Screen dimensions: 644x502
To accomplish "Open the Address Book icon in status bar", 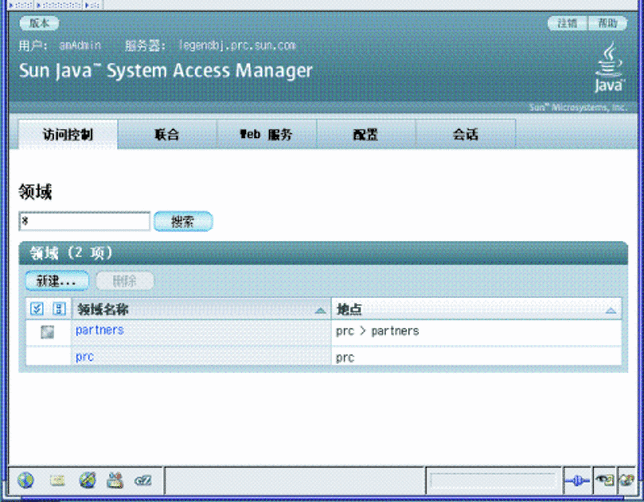I will (x=115, y=480).
